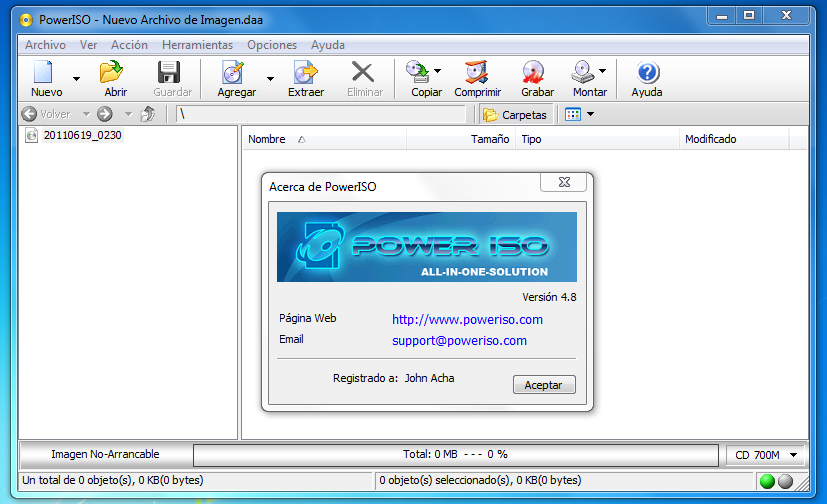Close the Acerca de PowerISO dialog

click(564, 182)
